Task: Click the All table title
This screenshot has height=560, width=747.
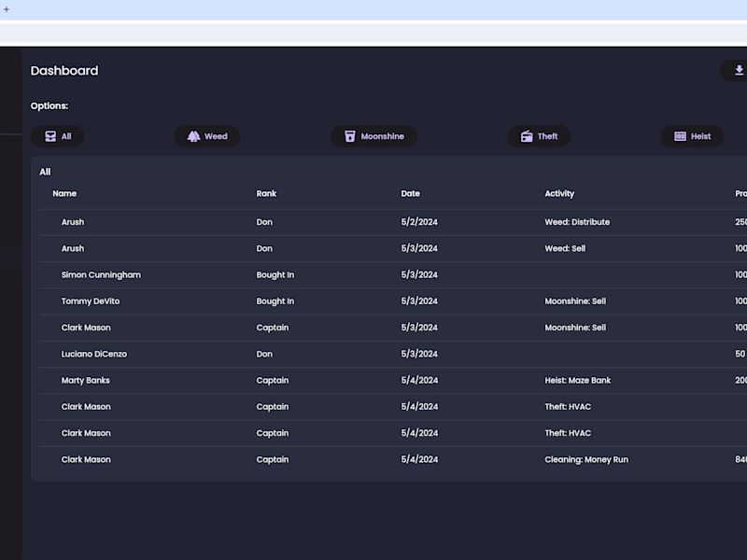Action: [x=45, y=172]
